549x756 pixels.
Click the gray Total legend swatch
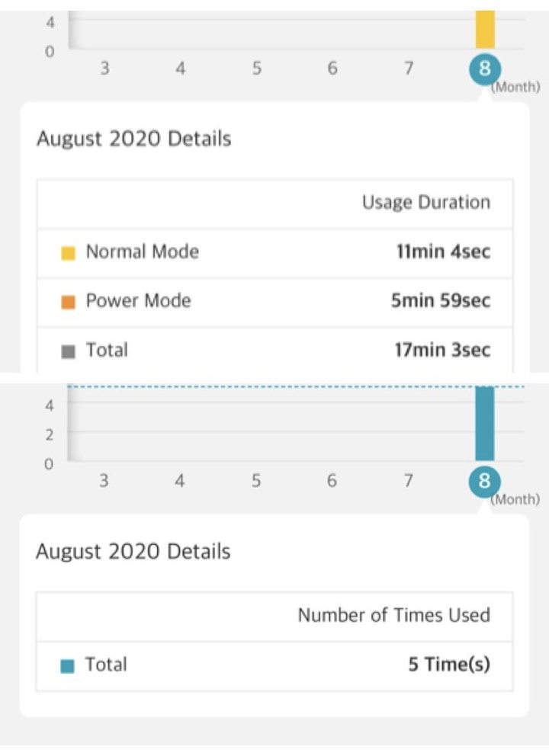click(68, 351)
